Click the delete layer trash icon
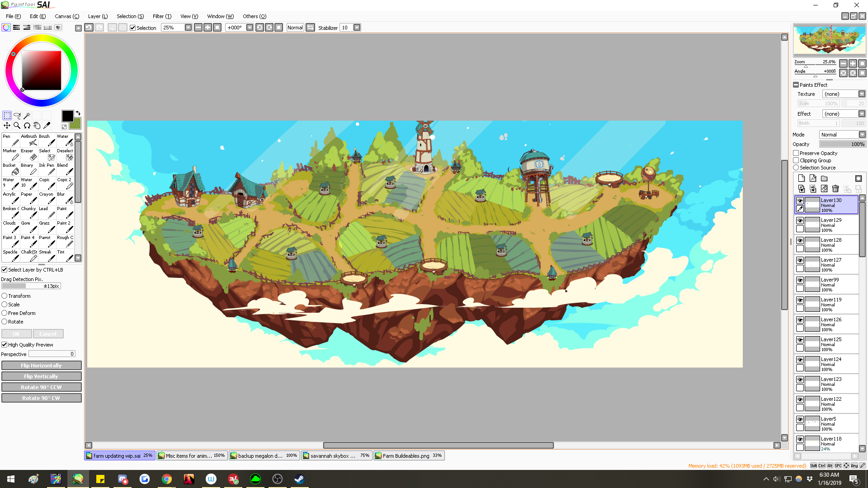 click(x=835, y=189)
